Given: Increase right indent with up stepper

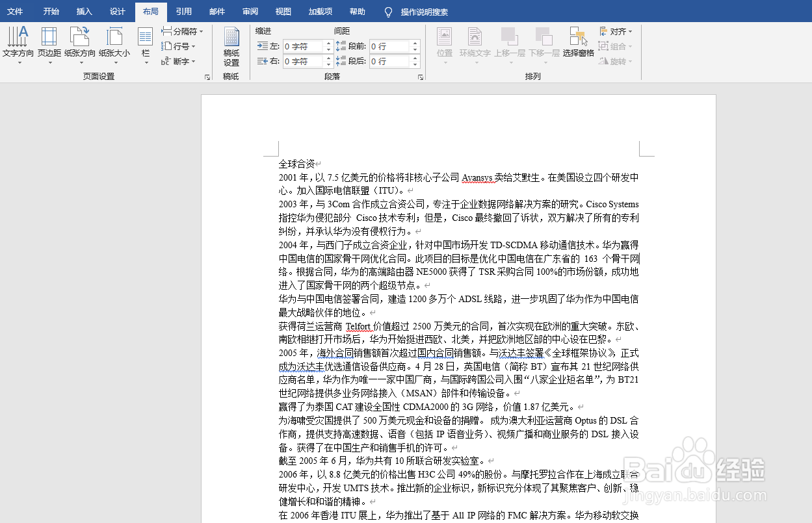Looking at the screenshot, I should click(328, 58).
